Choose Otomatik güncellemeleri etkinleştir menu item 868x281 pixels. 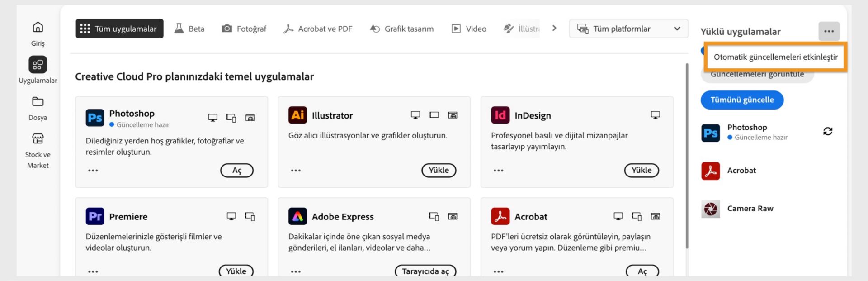[x=775, y=57]
